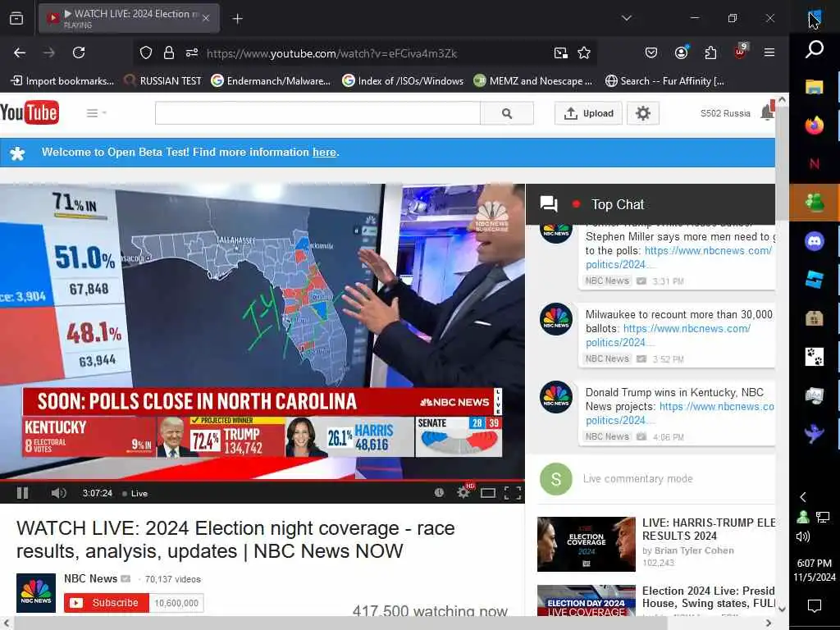Viewport: 840px width, 630px height.
Task: Toggle picture-in-picture icon in address bar
Action: (561, 52)
